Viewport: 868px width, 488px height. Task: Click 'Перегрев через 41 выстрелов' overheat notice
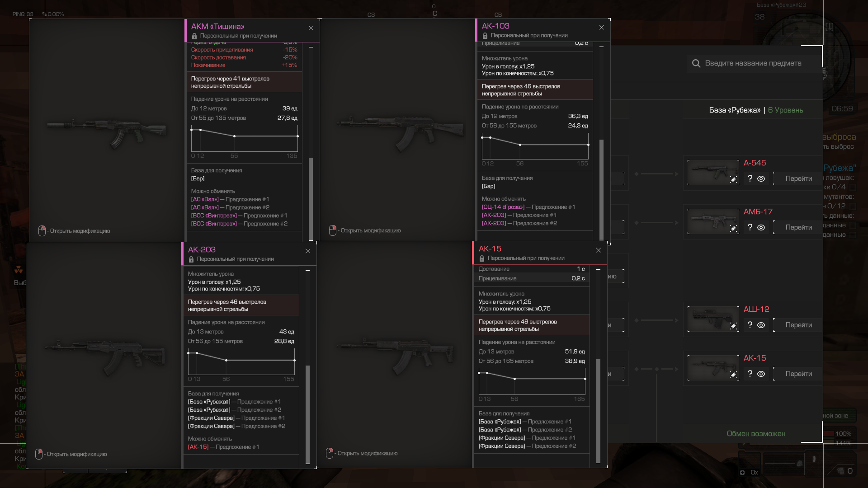click(x=244, y=82)
